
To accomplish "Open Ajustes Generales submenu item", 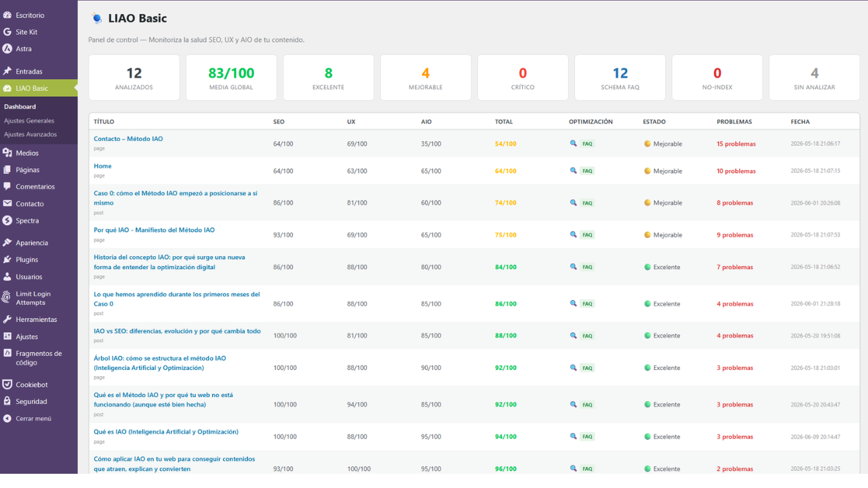I will [x=29, y=121].
